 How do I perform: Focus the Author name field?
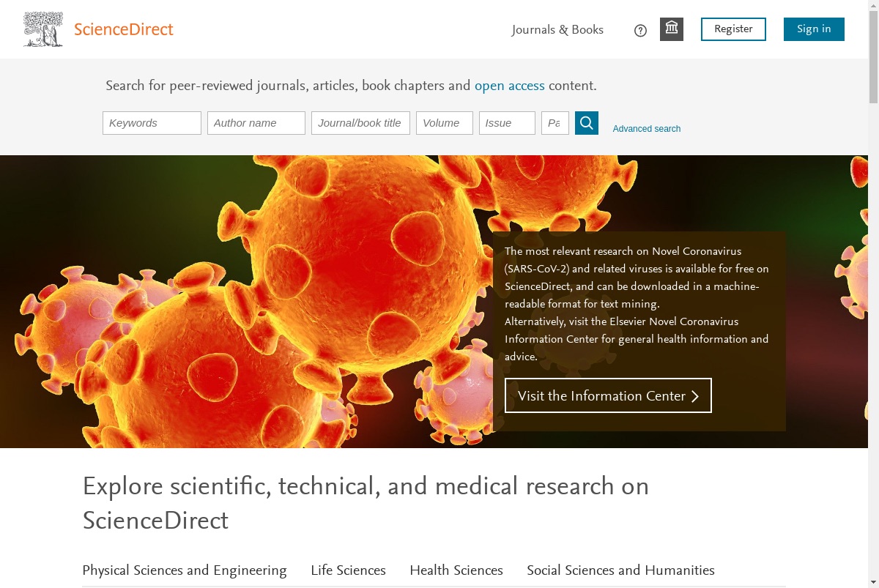(256, 123)
